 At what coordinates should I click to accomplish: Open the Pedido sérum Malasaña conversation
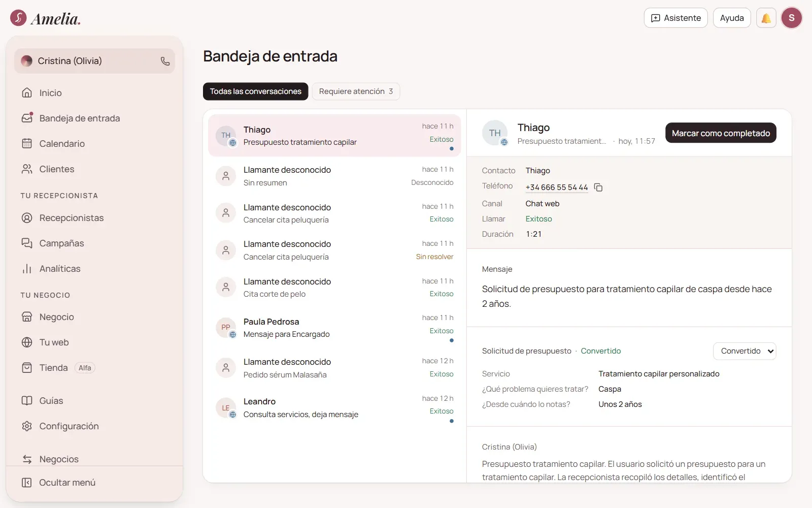(334, 368)
